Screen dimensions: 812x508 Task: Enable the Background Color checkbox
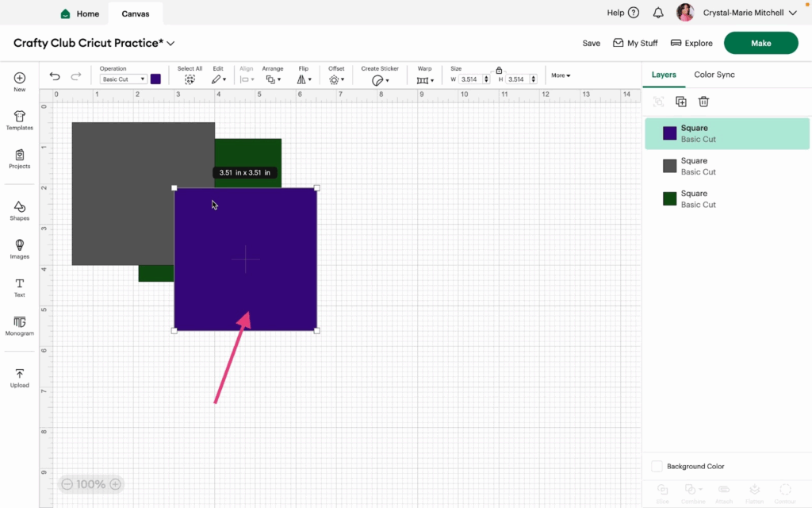(657, 466)
